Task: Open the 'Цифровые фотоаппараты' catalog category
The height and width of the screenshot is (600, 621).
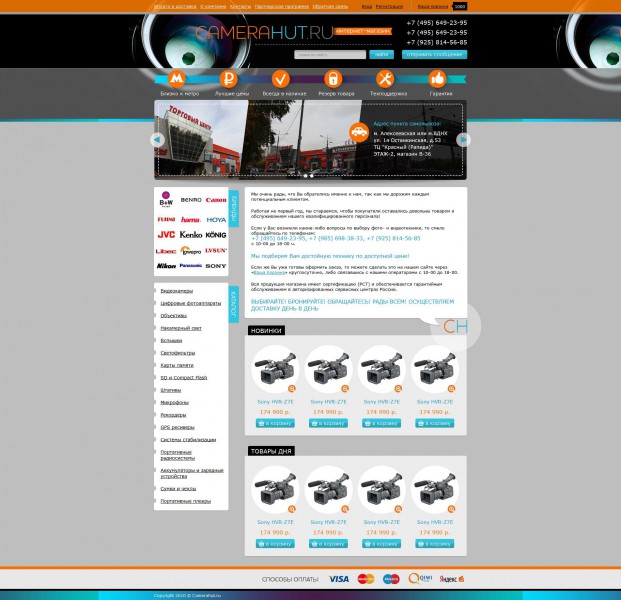Action: [190, 303]
